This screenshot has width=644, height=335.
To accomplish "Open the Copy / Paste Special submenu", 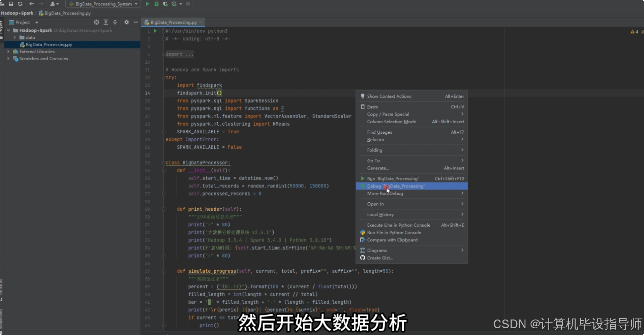I will coord(412,114).
